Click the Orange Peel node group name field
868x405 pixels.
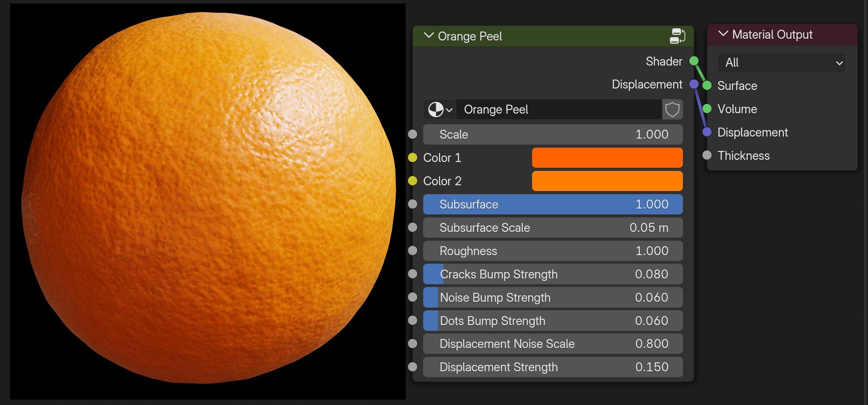(x=559, y=110)
